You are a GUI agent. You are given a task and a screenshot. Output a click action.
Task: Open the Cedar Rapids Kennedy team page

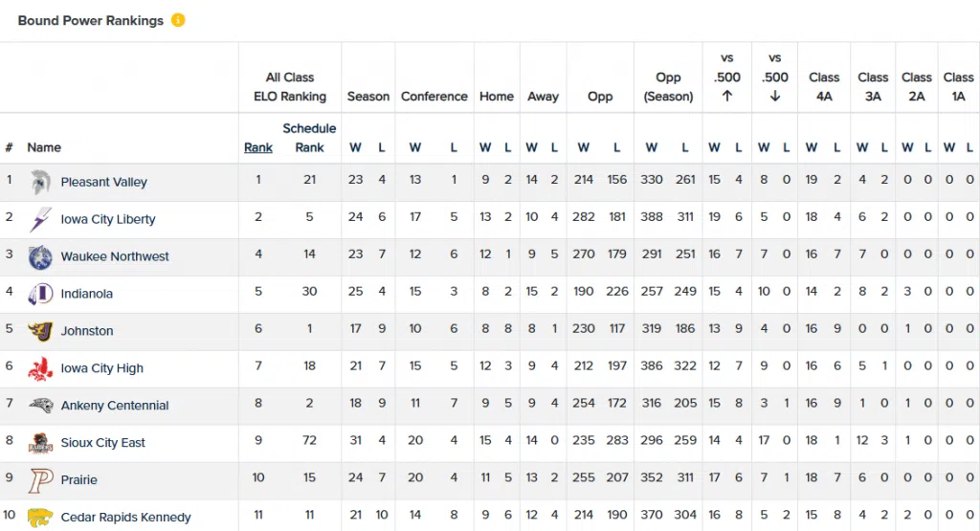tap(125, 518)
